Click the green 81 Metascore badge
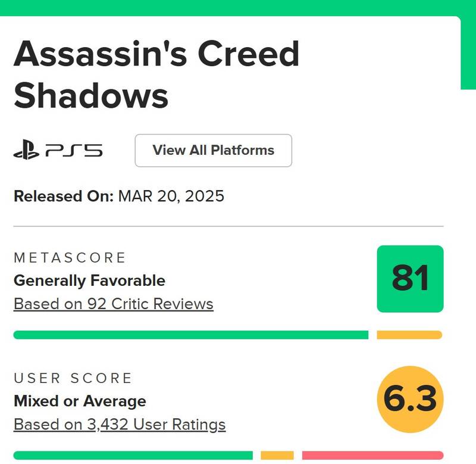The image size is (476, 464). tap(410, 279)
